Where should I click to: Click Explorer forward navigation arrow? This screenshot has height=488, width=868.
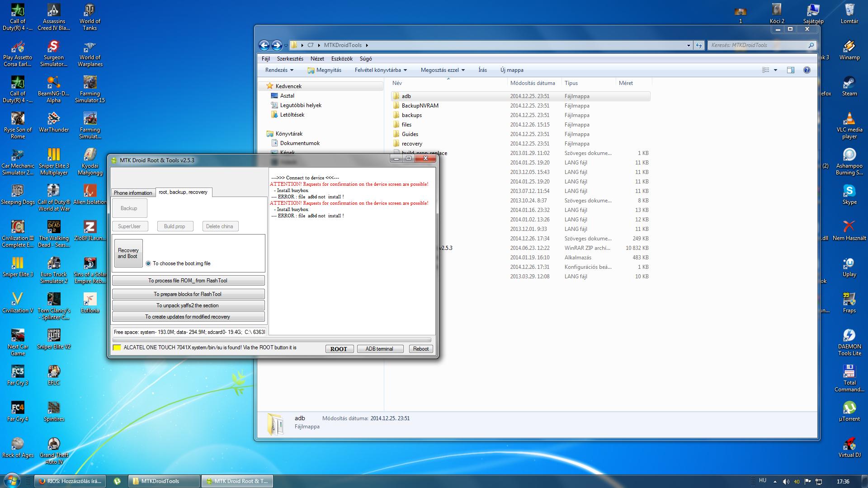tap(277, 45)
